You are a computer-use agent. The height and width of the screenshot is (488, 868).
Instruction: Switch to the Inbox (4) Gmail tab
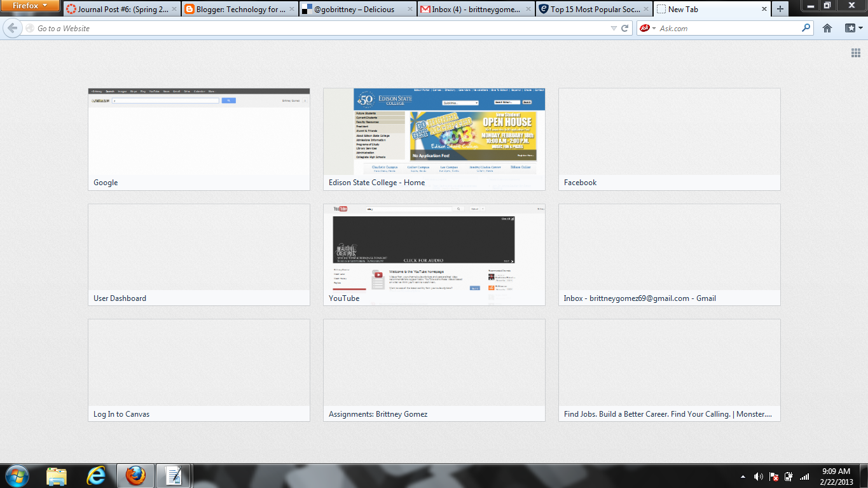(476, 10)
